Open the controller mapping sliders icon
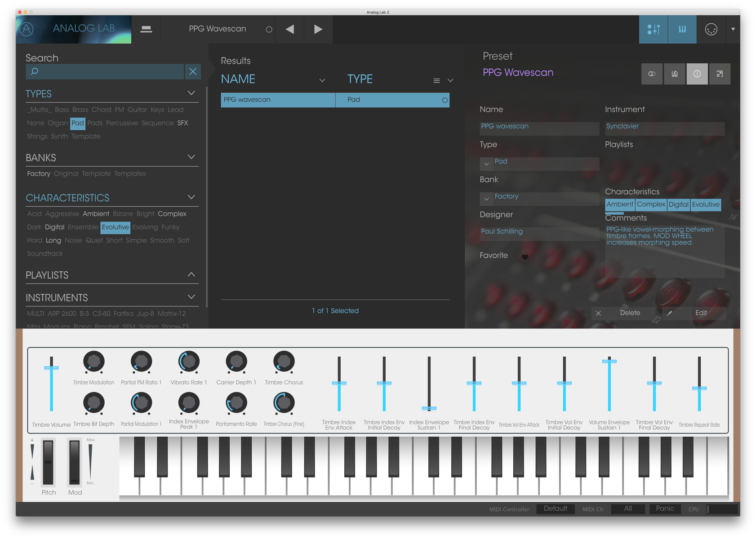Image resolution: width=756 pixels, height=539 pixels. coord(653,29)
